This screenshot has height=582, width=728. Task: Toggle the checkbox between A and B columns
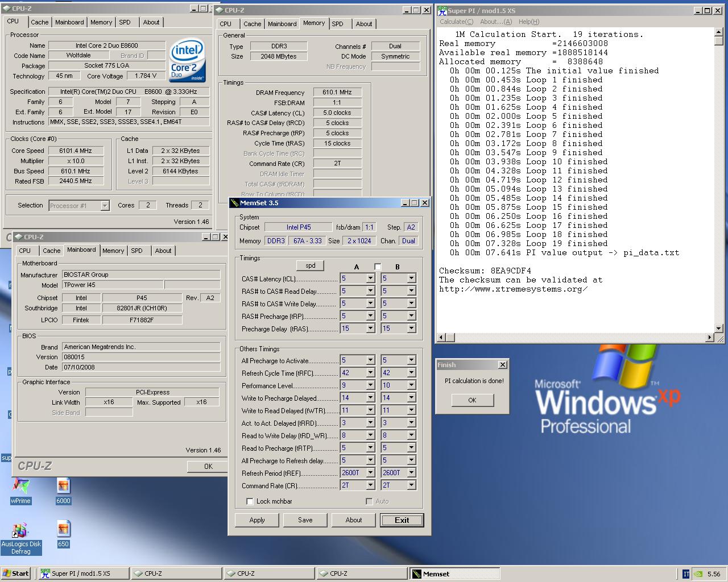[377, 267]
